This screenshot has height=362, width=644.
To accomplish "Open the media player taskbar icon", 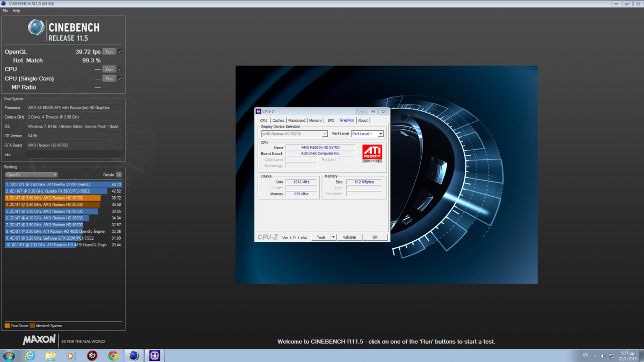I will (x=71, y=356).
